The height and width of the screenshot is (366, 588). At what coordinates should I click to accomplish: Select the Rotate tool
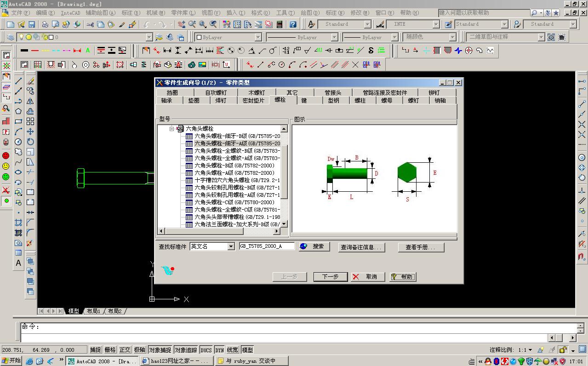click(x=30, y=142)
